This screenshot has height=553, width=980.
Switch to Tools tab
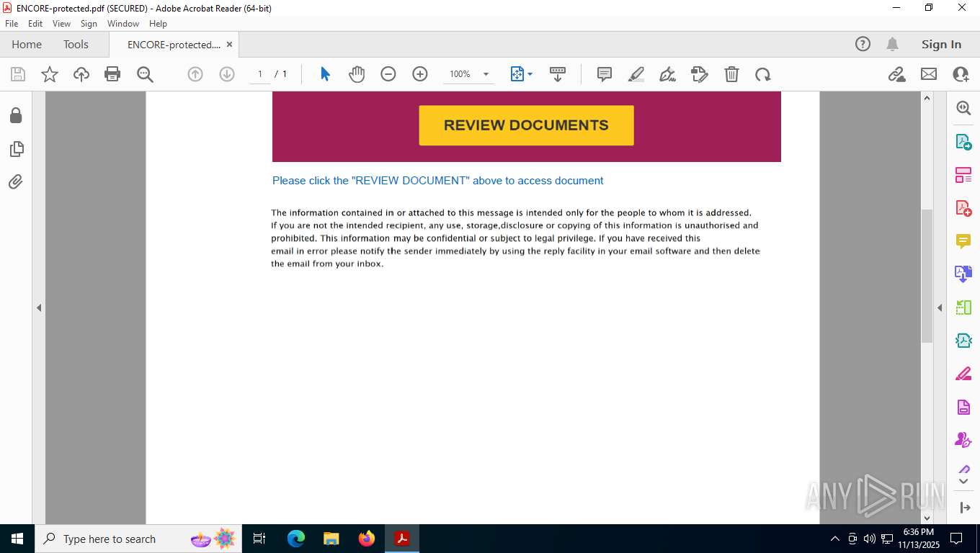(x=76, y=44)
